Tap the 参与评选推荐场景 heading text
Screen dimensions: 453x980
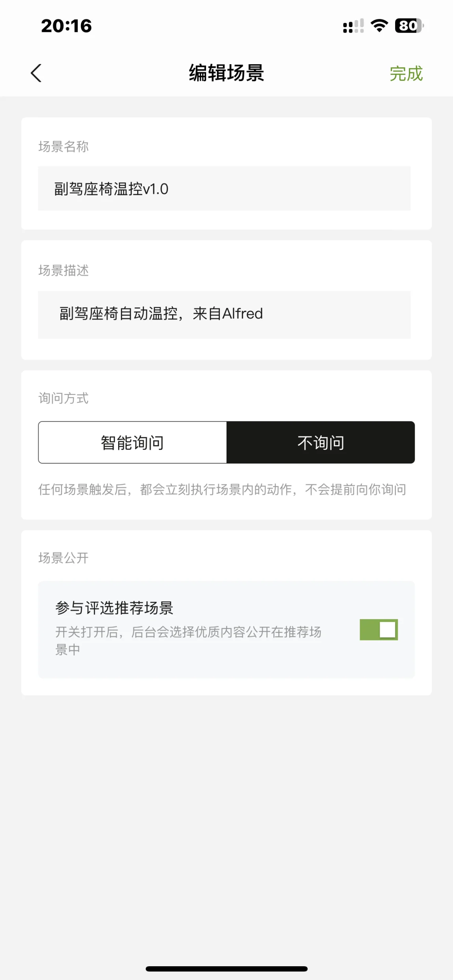[114, 608]
